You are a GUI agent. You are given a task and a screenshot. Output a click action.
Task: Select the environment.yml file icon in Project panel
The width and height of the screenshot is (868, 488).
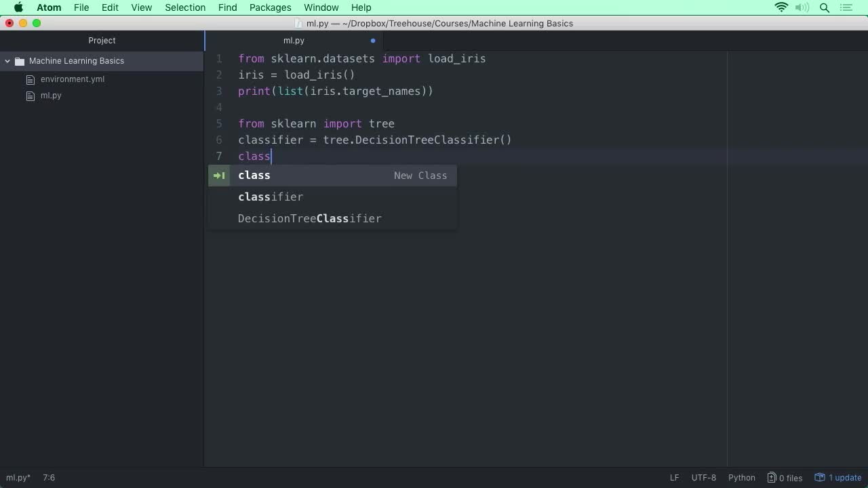click(x=31, y=79)
